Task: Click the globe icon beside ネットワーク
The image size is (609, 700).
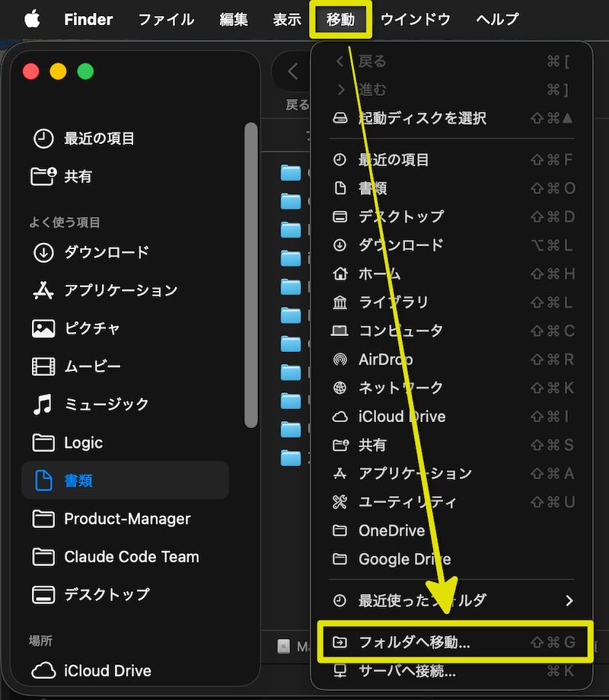Action: [x=340, y=388]
